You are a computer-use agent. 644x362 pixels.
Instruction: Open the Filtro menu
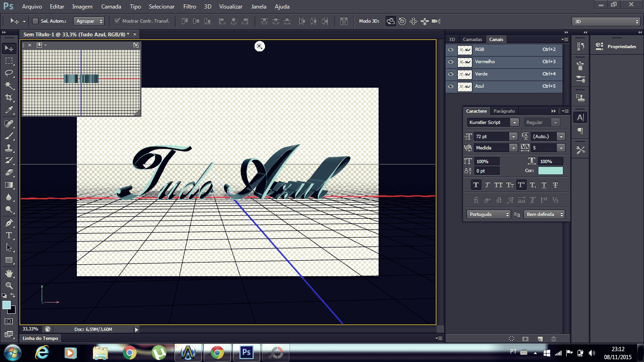(x=190, y=7)
